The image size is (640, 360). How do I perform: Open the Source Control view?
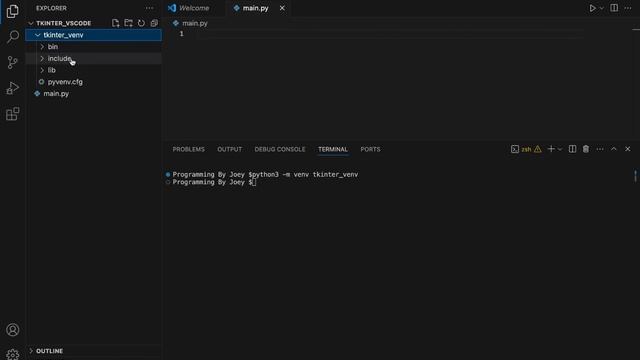coord(12,62)
